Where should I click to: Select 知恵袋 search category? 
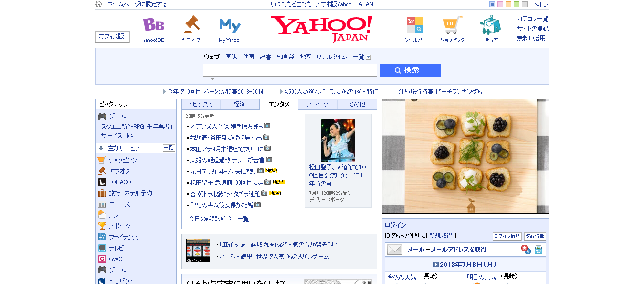[286, 57]
